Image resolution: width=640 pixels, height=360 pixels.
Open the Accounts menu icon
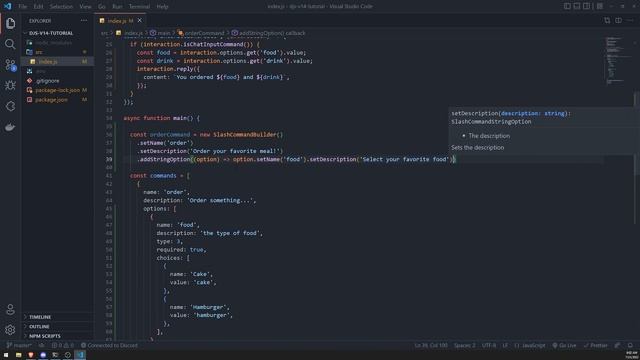(x=10, y=309)
